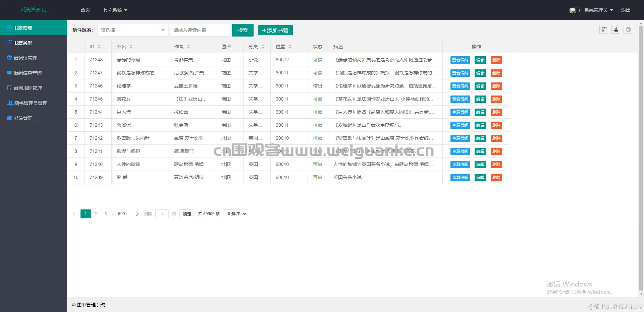Screen dimensions: 644x312
Task: Click the 借出 status cell
Action: (x=318, y=86)
